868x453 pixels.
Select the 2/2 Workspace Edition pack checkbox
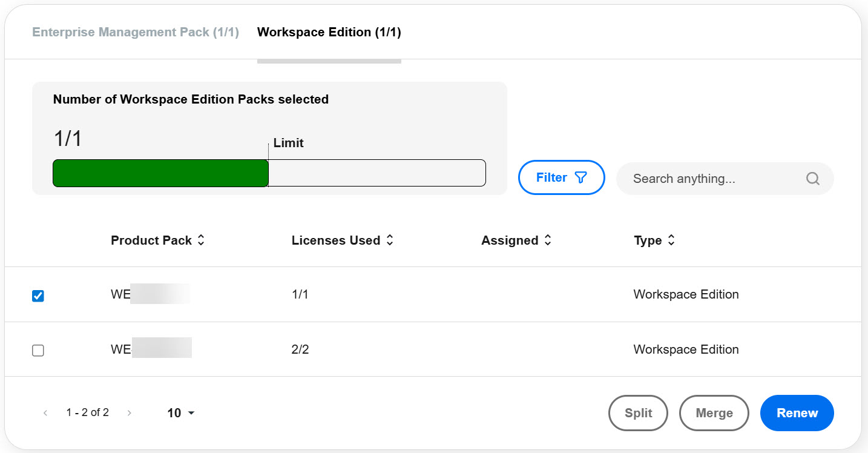click(x=38, y=350)
